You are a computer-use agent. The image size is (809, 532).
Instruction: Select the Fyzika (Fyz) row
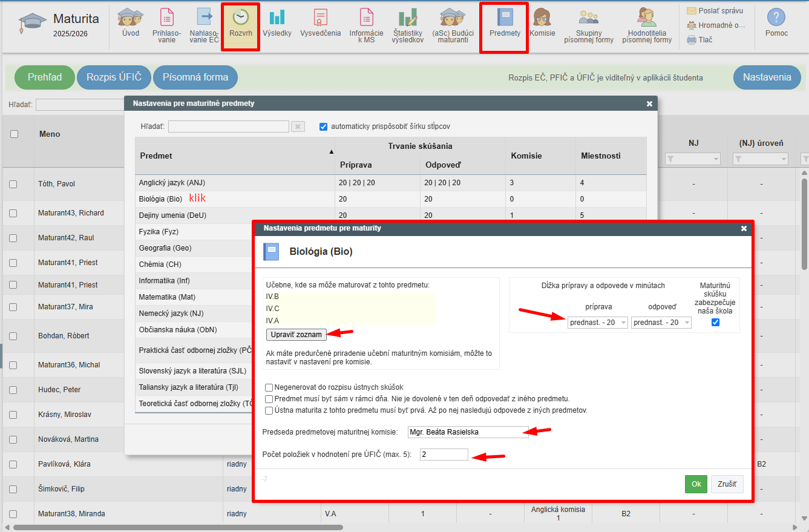coord(194,232)
